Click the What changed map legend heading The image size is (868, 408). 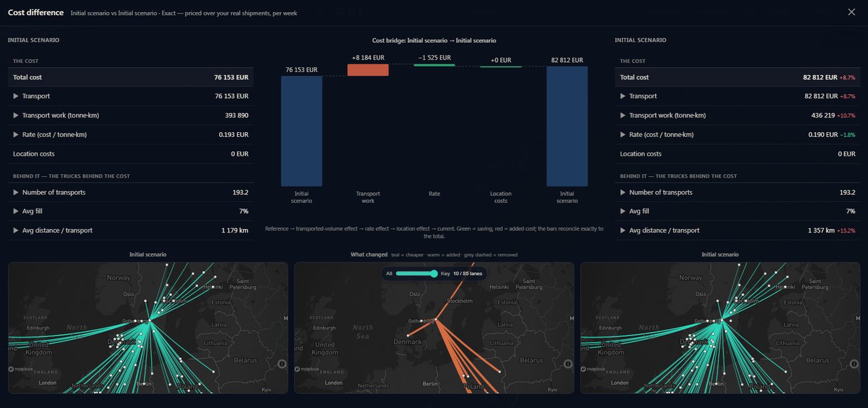369,254
